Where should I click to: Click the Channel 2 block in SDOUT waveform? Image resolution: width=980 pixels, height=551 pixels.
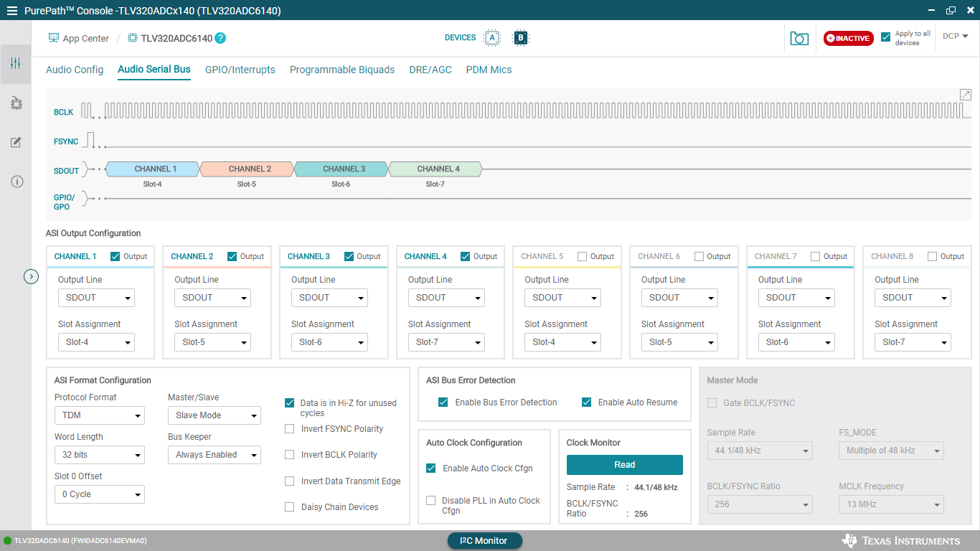point(248,169)
